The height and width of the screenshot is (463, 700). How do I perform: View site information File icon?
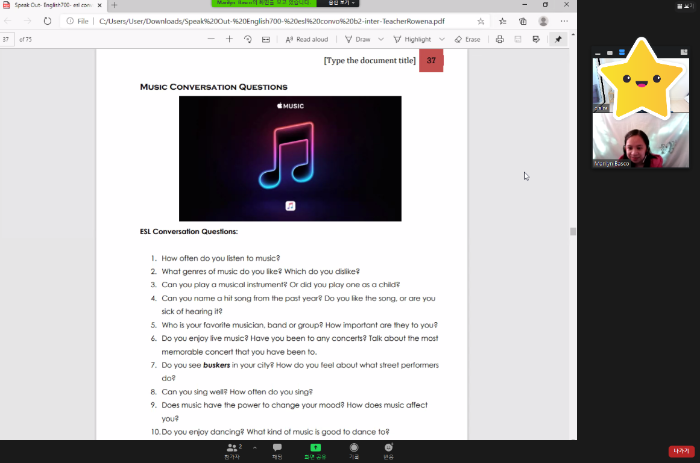point(77,21)
